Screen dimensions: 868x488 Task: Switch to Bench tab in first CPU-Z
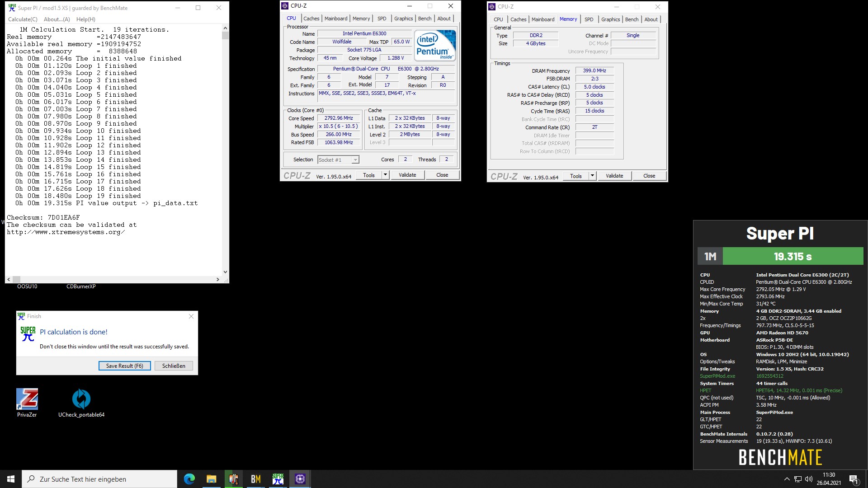425,19
